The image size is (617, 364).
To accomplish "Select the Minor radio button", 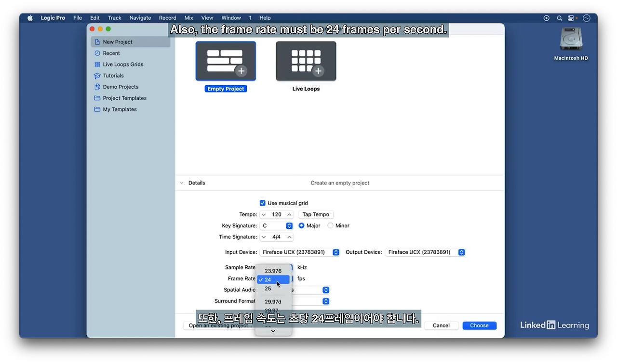I will click(x=330, y=225).
